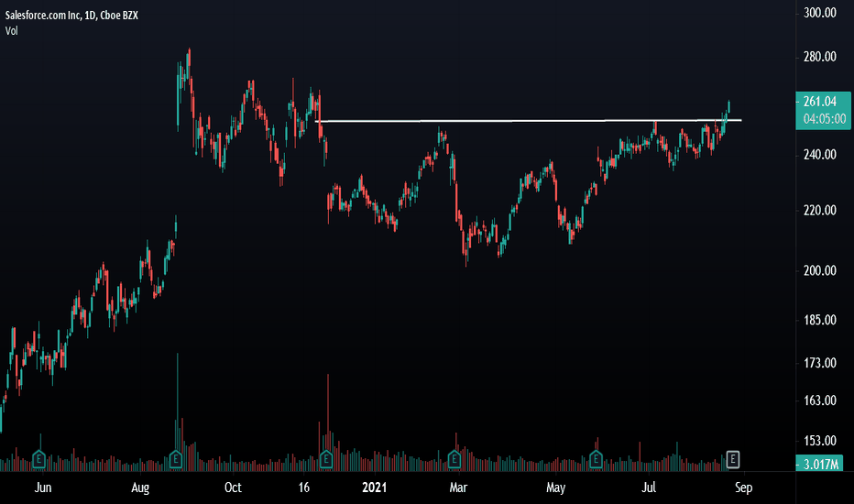Click the earnings E marker above the Jun label
Screen dimensions: 854x504
(38, 459)
